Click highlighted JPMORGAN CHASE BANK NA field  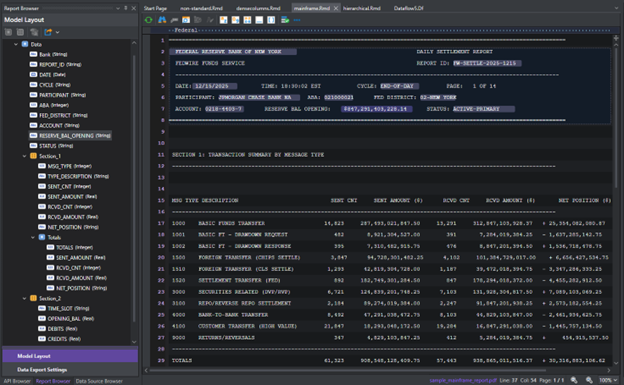point(260,97)
